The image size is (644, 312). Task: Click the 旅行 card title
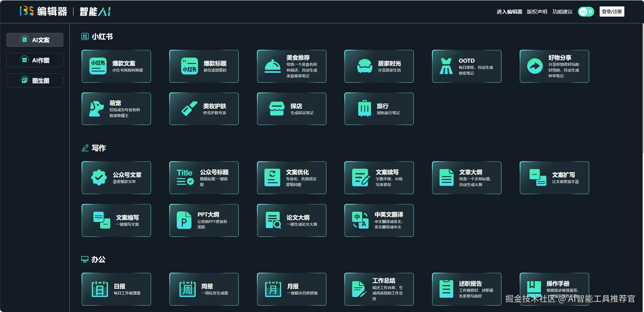(383, 106)
